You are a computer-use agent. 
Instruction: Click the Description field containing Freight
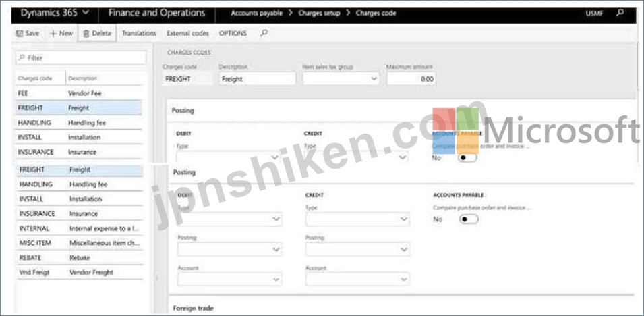(x=257, y=79)
